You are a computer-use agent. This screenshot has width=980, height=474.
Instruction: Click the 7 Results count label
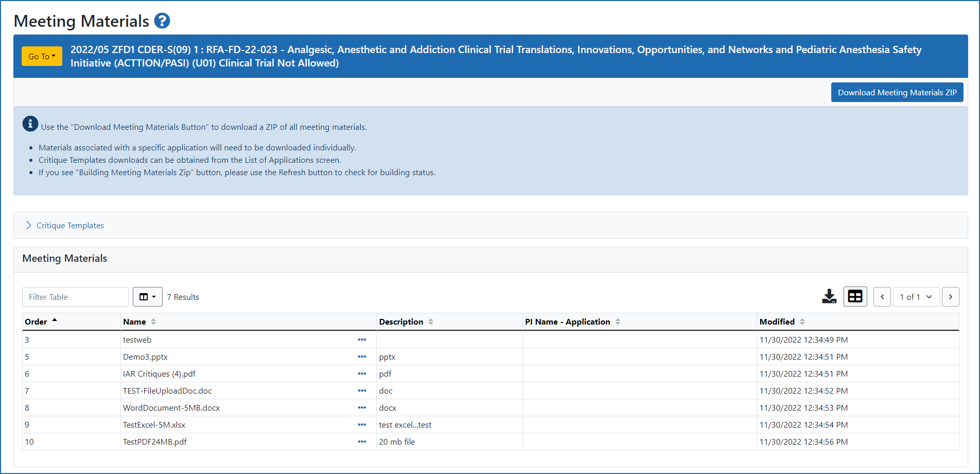pos(183,297)
